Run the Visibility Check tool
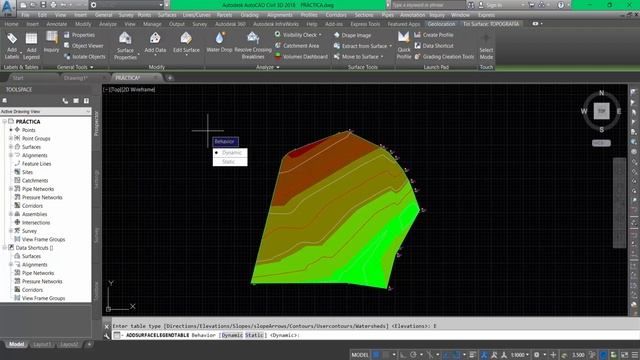Image resolution: width=640 pixels, height=360 pixels. (x=298, y=35)
